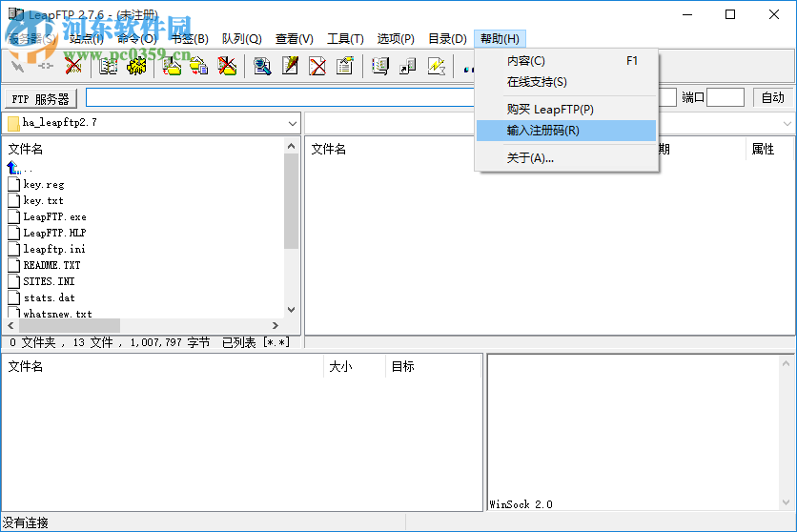Close the 帮助(H) menu by clicking it
The width and height of the screenshot is (797, 532).
point(500,39)
